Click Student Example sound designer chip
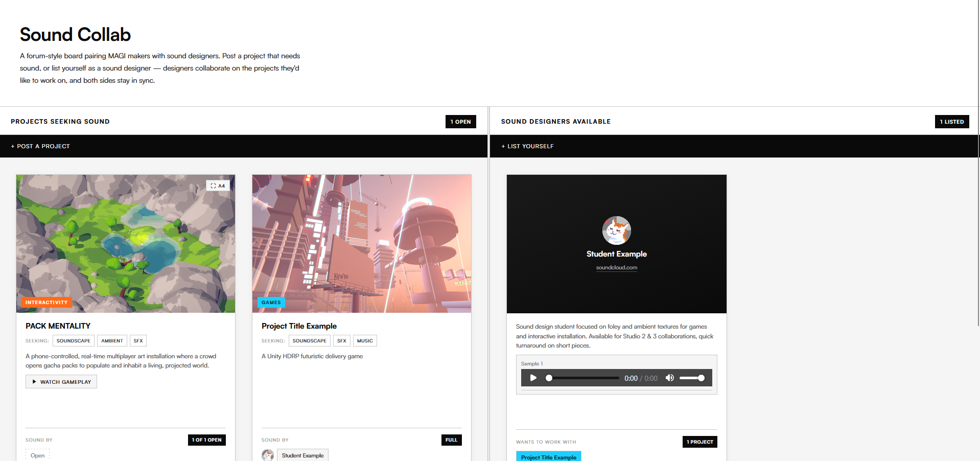Screen dimensions: 980x461 pos(302,455)
